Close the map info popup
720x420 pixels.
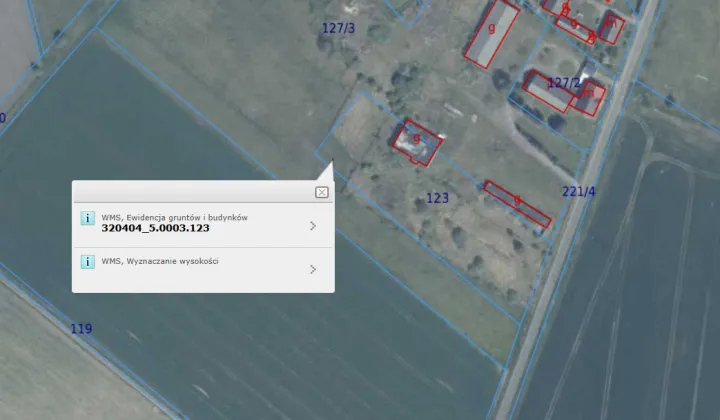[321, 192]
